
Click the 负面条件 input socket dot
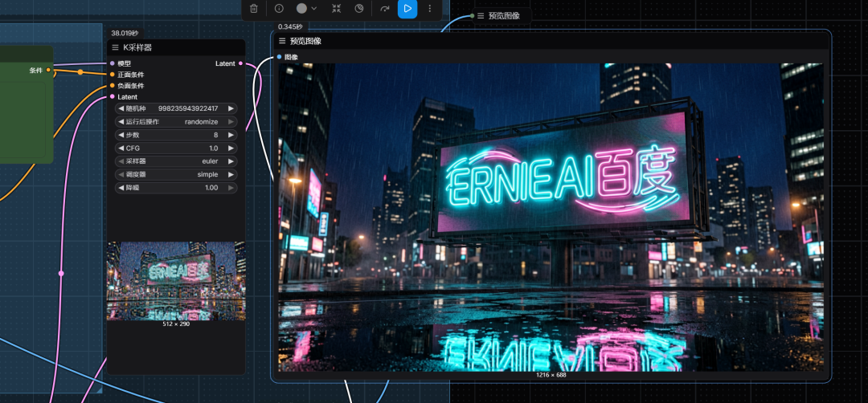click(x=113, y=86)
